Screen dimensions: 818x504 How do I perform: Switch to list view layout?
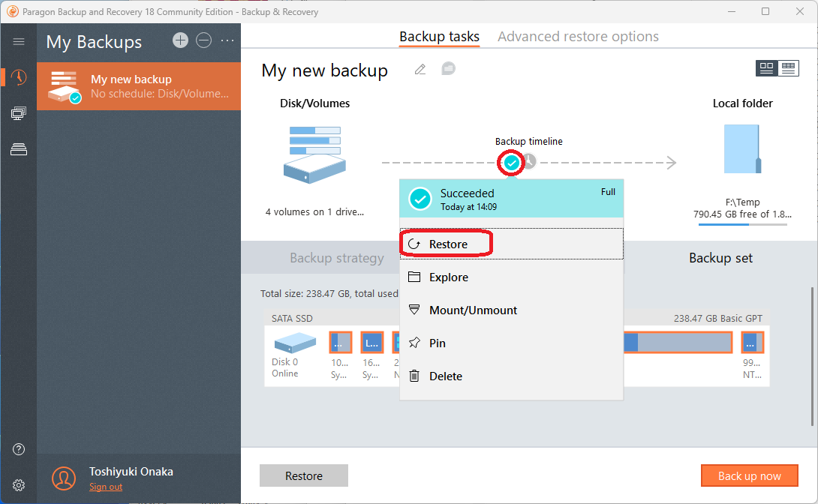click(788, 67)
